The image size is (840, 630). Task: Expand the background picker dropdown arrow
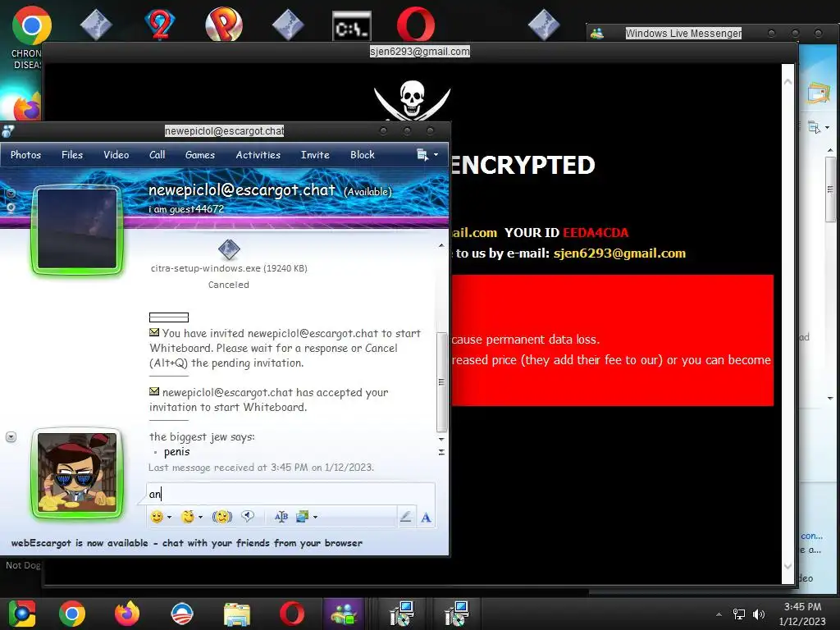[x=315, y=517]
